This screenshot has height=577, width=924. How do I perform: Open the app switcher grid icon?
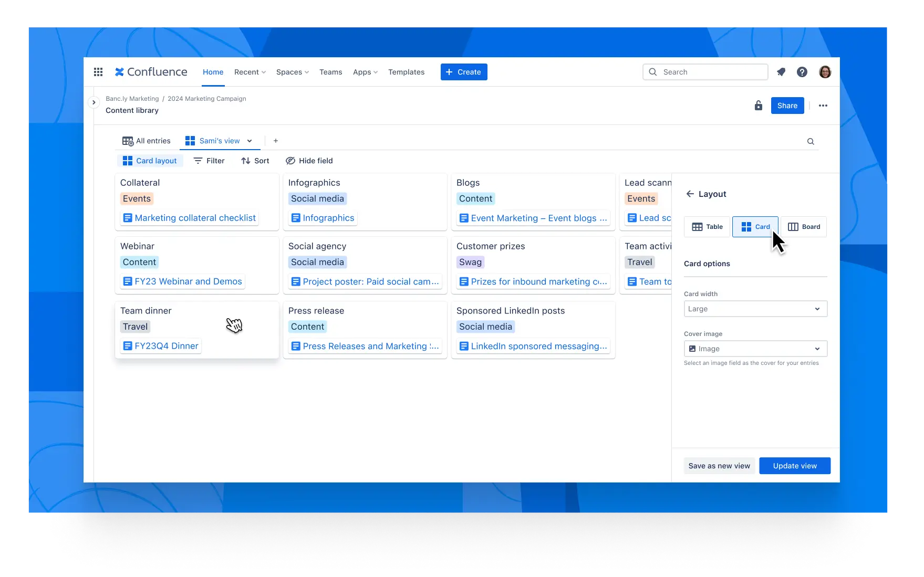(98, 72)
